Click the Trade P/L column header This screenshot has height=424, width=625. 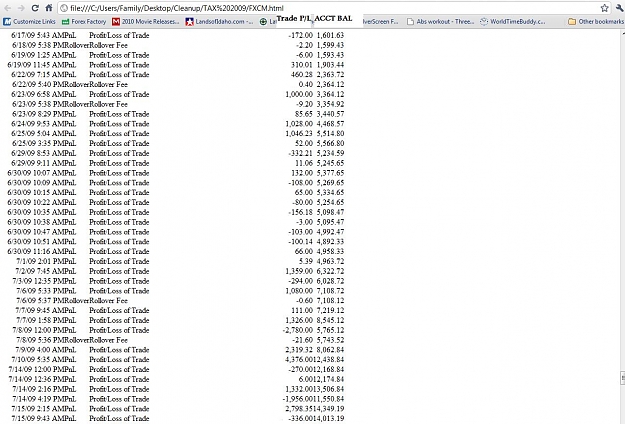[294, 18]
